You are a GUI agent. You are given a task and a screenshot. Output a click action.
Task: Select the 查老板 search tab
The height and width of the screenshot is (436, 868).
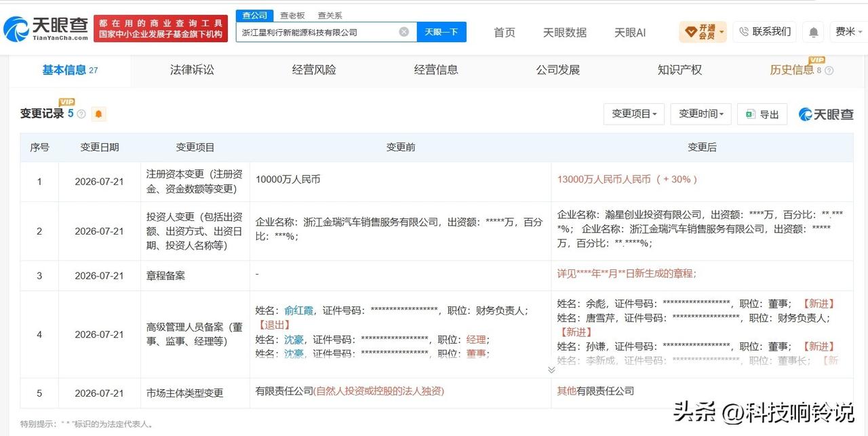tap(292, 15)
